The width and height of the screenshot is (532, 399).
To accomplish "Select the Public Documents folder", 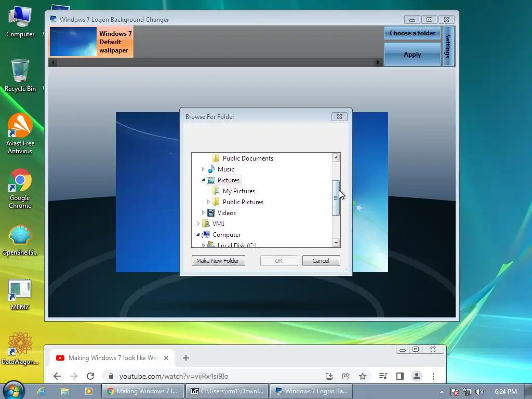I will click(x=243, y=158).
